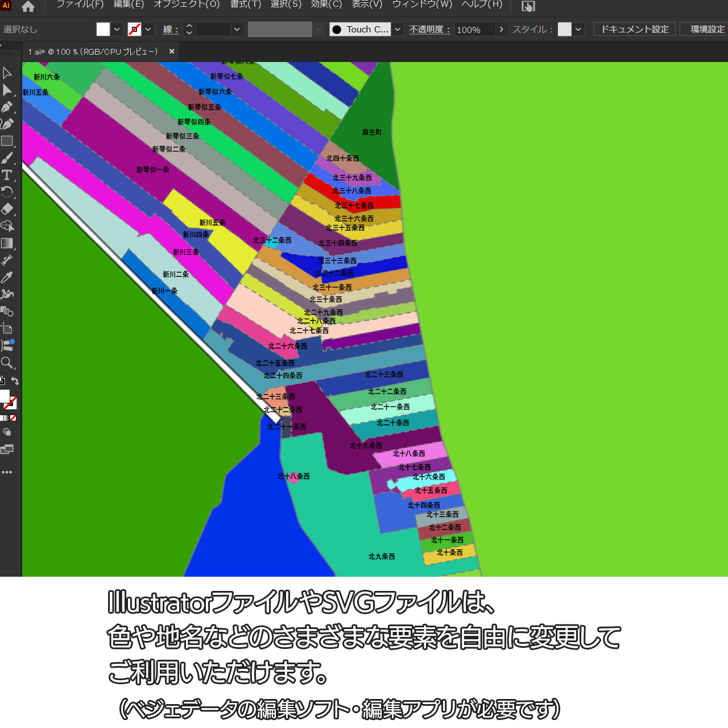
Task: Set fill to None in toolbox
Action: click(x=13, y=418)
